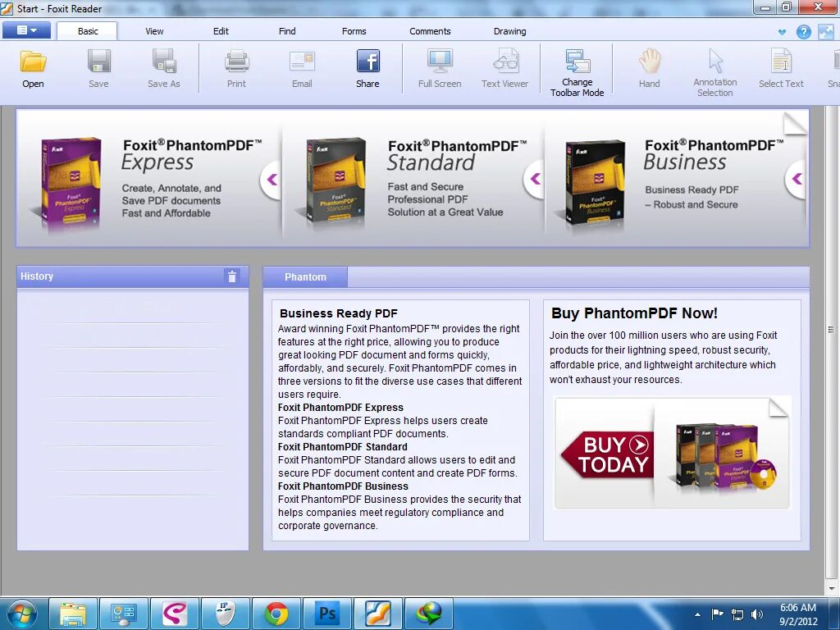Viewport: 840px width, 630px height.
Task: Open the globe download manager taskbar icon
Action: click(428, 614)
